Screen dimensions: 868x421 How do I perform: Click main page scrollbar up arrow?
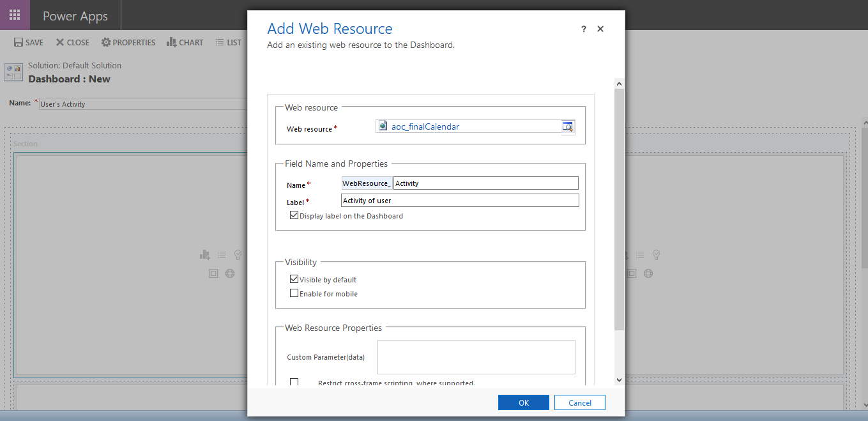[864, 123]
